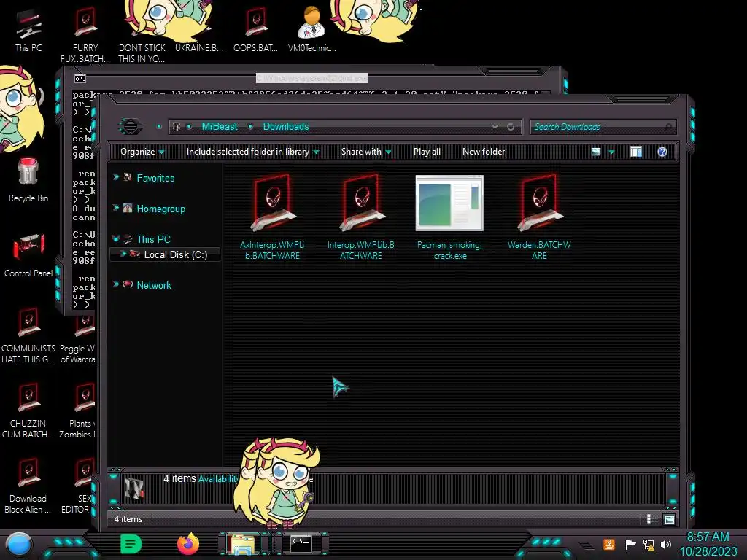747x560 pixels.
Task: Select Homegroup in navigation pane
Action: click(x=161, y=209)
